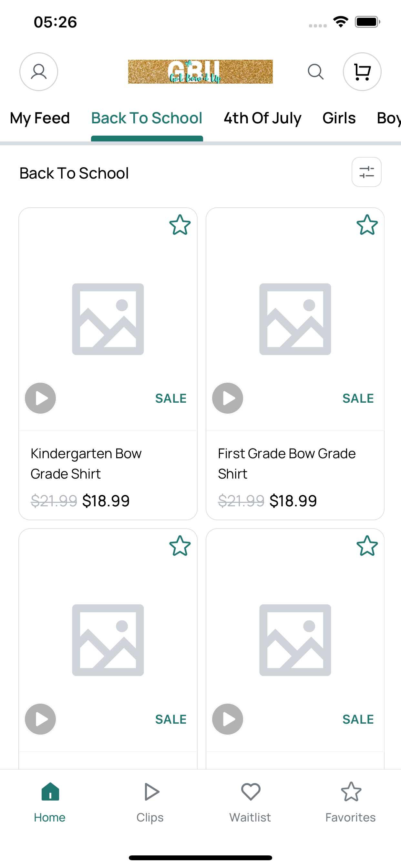This screenshot has height=868, width=401.
Task: Toggle favorite star on bottom-right product
Action: pyautogui.click(x=367, y=545)
